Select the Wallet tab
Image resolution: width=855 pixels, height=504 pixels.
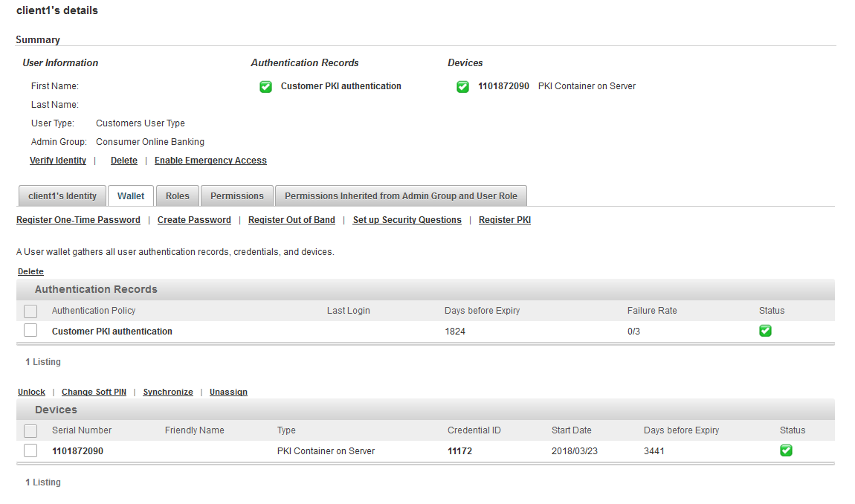(x=131, y=196)
